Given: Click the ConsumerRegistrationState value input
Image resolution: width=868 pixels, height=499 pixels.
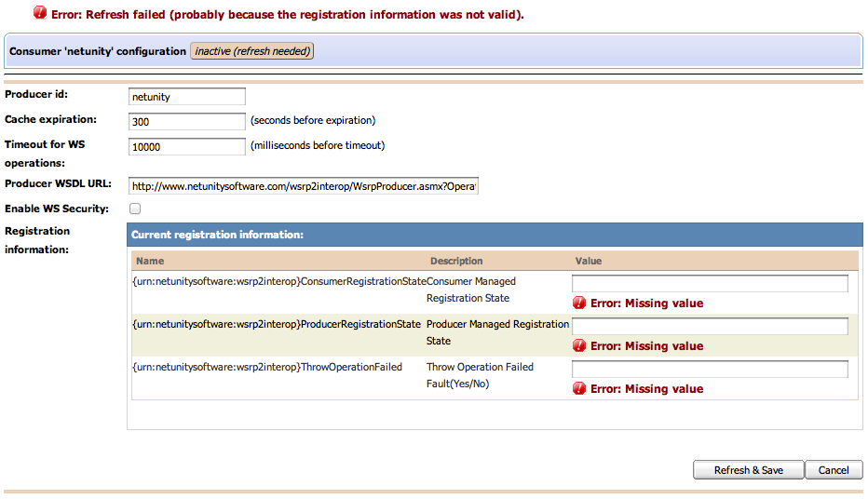Looking at the screenshot, I should pos(710,283).
